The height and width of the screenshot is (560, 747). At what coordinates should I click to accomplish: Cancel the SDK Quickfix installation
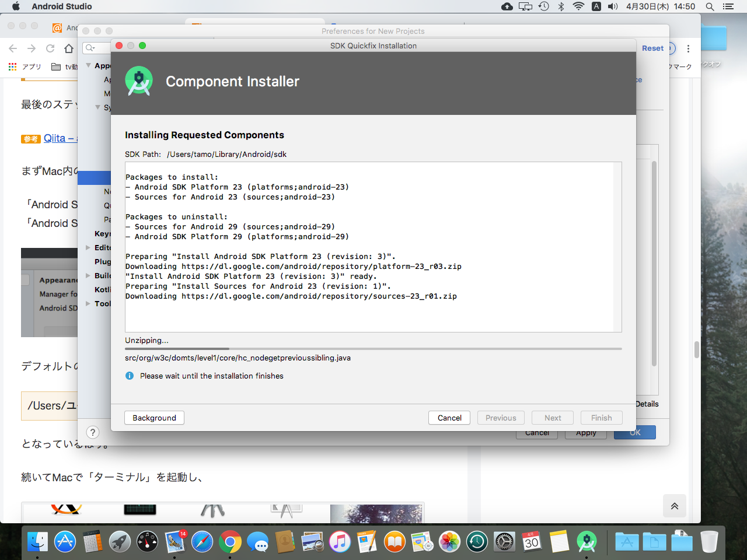click(449, 418)
